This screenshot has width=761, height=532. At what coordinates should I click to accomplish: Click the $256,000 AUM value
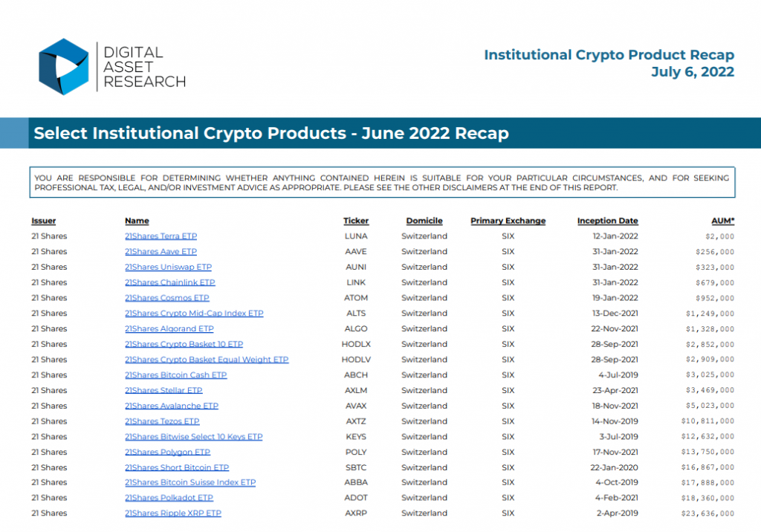(x=715, y=253)
